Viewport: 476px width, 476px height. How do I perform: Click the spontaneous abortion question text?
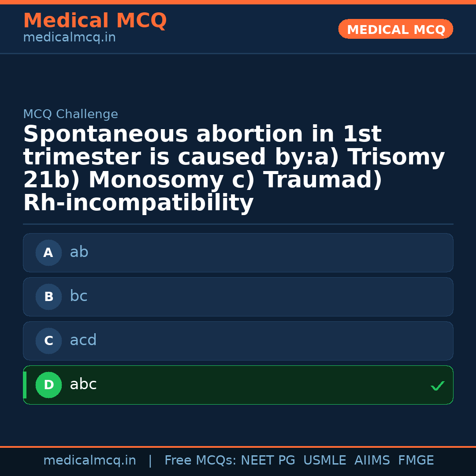[234, 169]
